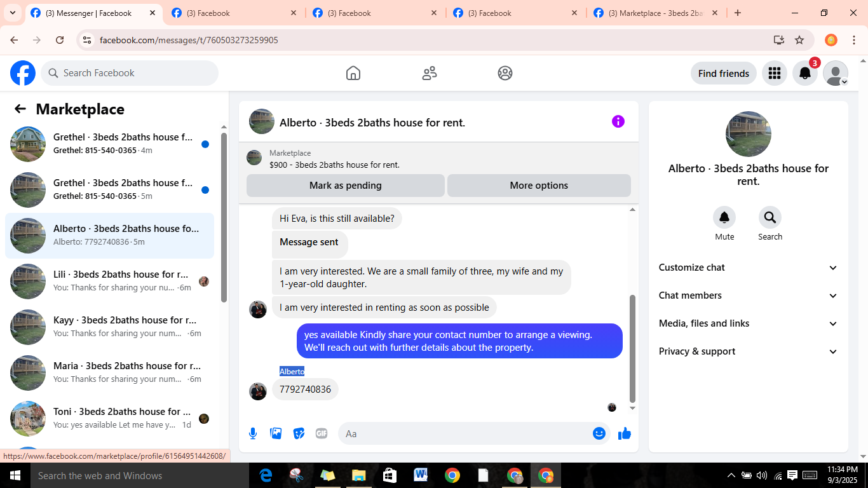Open Word from the taskbar
The image size is (868, 488).
(x=421, y=475)
